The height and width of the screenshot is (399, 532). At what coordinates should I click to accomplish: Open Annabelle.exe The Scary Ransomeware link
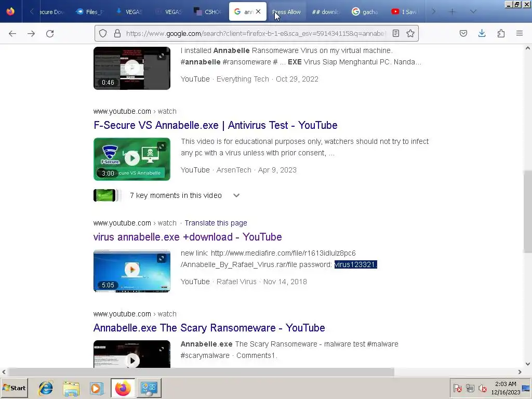coord(209,328)
